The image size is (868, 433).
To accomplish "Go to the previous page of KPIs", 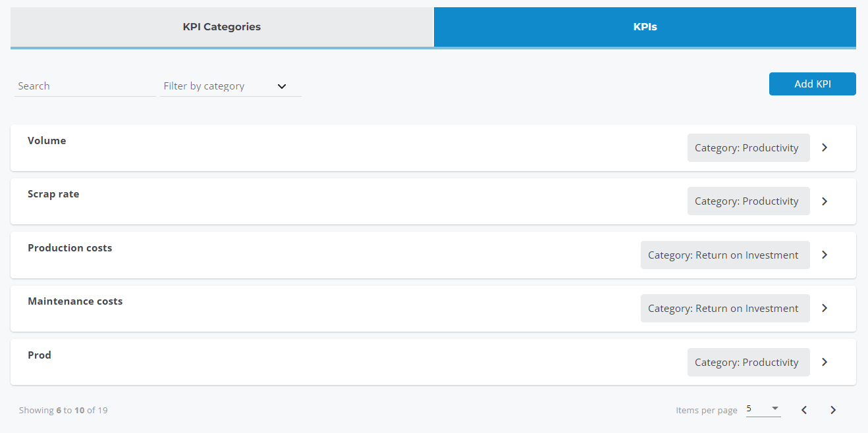I will click(803, 409).
